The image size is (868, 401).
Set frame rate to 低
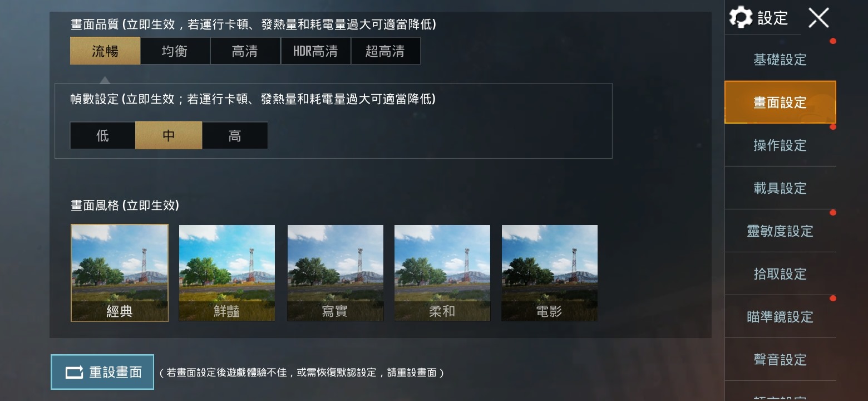tap(102, 135)
